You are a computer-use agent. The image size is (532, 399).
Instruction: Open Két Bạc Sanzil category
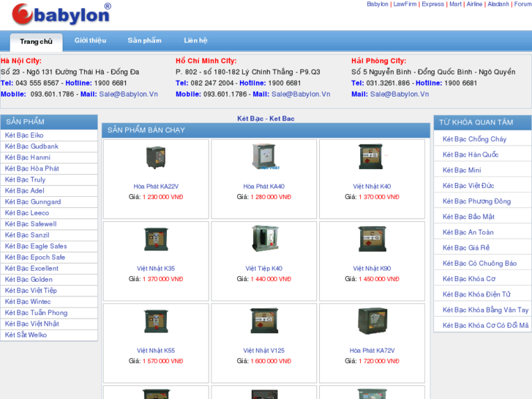[27, 235]
